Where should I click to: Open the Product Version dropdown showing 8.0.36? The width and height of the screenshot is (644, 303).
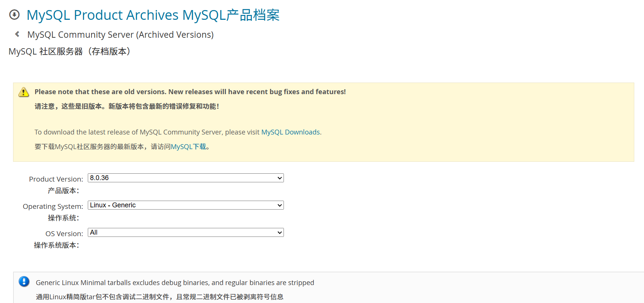[186, 178]
